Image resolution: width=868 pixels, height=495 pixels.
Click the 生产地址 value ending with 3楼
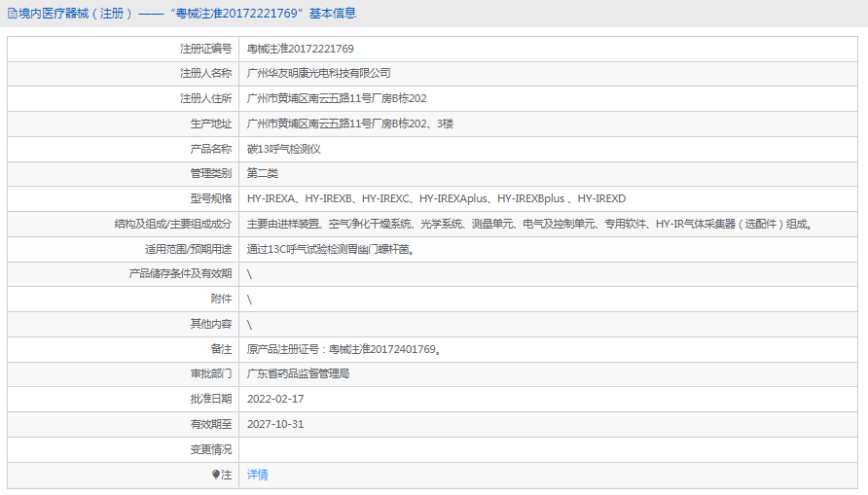(x=350, y=124)
